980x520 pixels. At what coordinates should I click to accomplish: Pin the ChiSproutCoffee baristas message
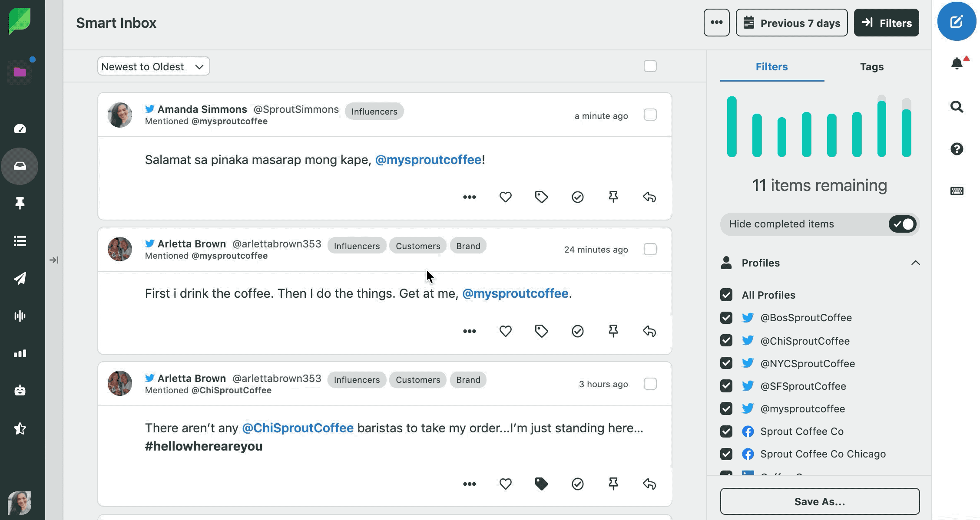[x=613, y=484]
